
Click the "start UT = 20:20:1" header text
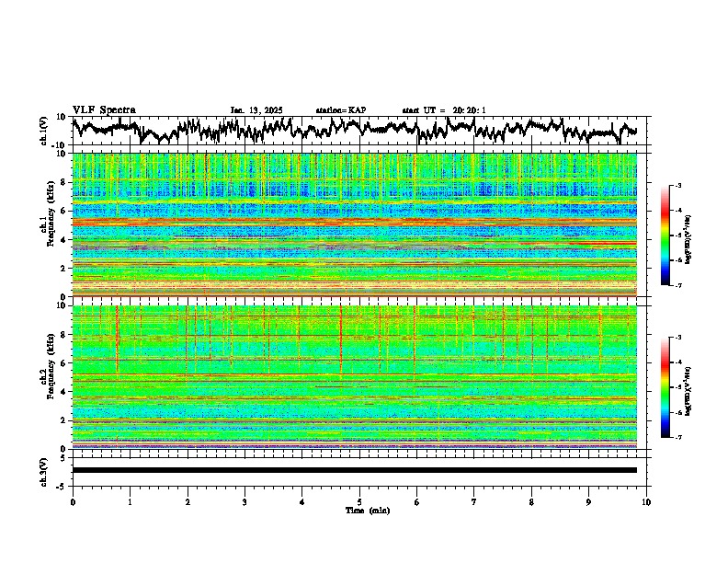(444, 110)
